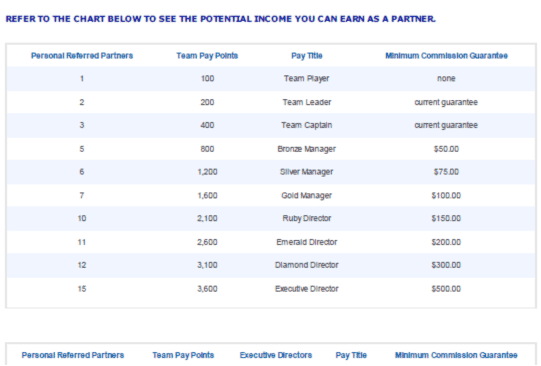Image resolution: width=541 pixels, height=366 pixels.
Task: Click referred partners '12' in Diamond Director row
Action: pos(82,265)
